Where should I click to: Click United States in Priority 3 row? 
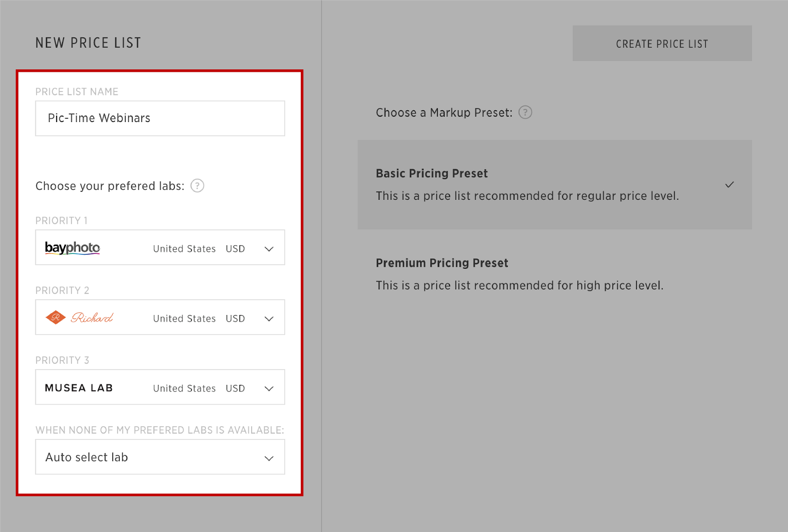[x=184, y=389]
